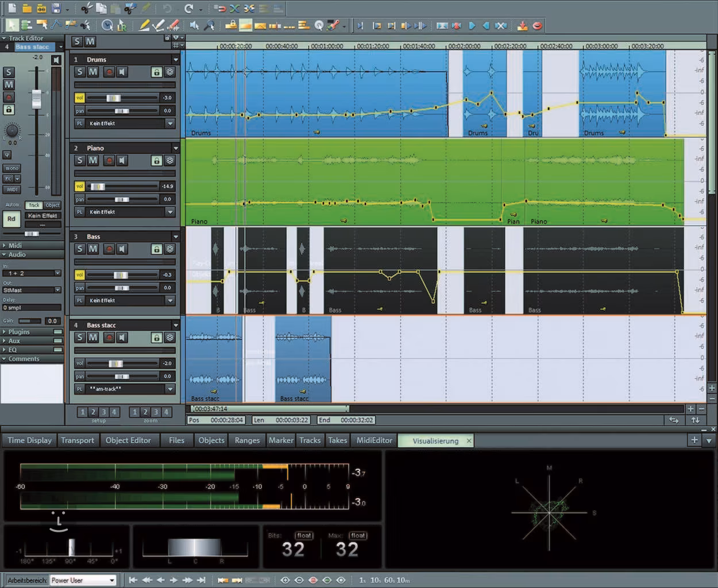The width and height of the screenshot is (718, 588).
Task: Expand the Plugins section in Track Editor
Action: tap(19, 332)
